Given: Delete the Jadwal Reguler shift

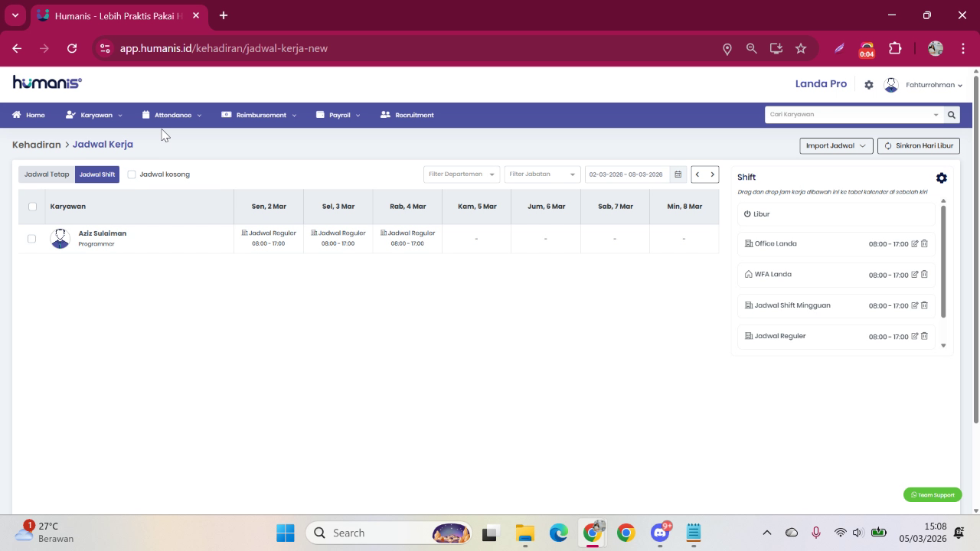Looking at the screenshot, I should (x=924, y=336).
